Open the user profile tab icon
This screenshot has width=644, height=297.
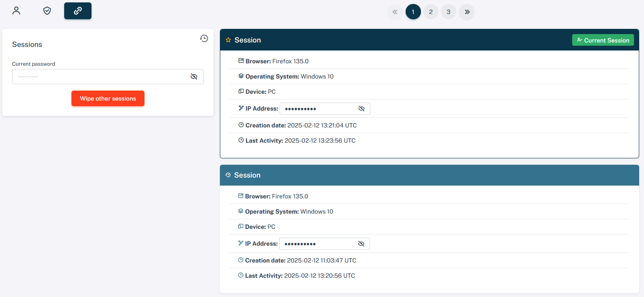pos(16,11)
